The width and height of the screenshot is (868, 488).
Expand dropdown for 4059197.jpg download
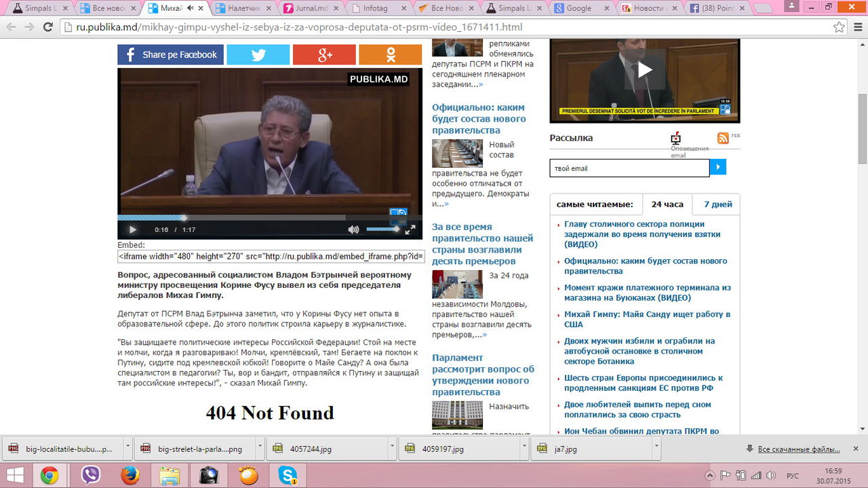click(524, 449)
